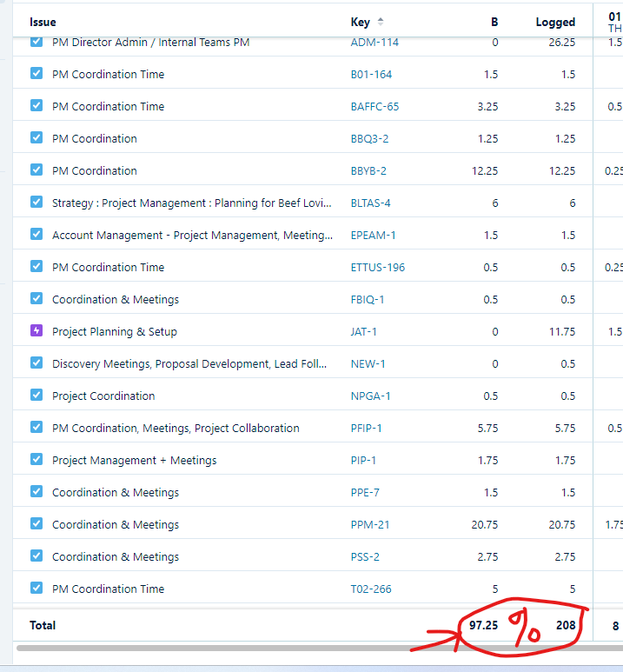Open the T02-266 issue link
Image resolution: width=623 pixels, height=672 pixels.
(371, 589)
